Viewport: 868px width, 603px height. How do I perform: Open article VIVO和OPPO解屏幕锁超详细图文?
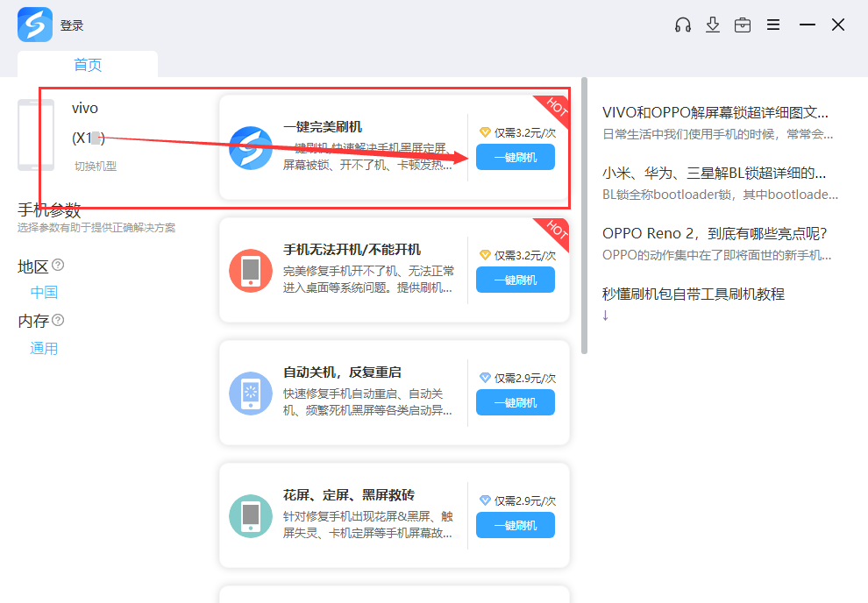(715, 112)
